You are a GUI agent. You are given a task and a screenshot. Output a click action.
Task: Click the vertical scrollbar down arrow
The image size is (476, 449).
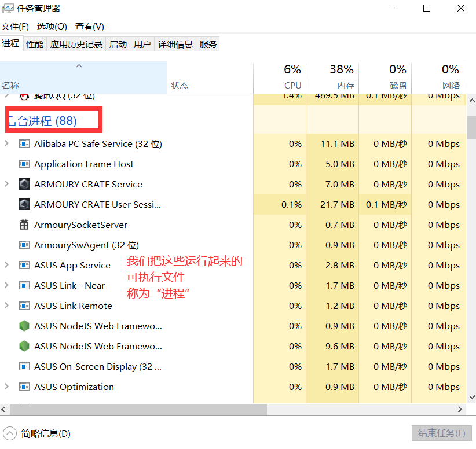[x=471, y=397]
